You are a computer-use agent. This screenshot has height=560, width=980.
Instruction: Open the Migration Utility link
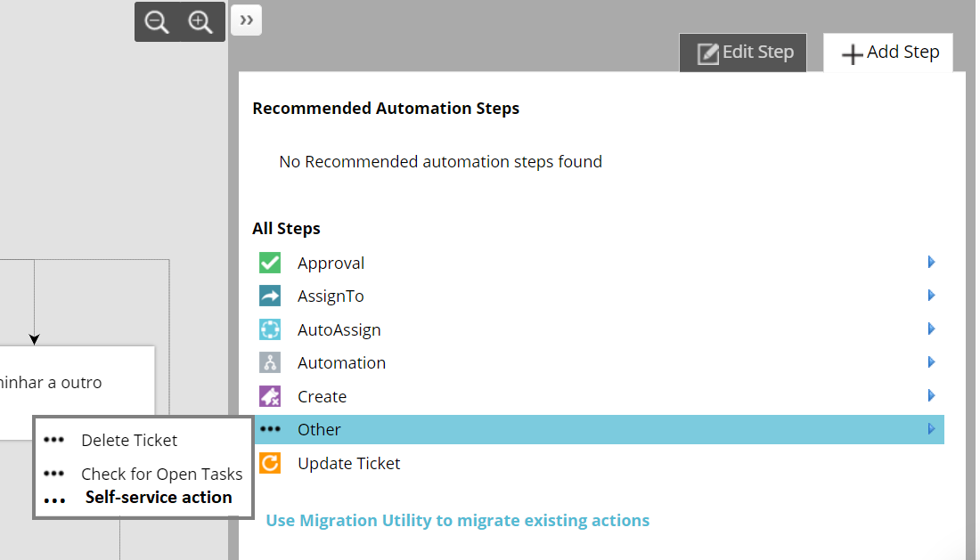click(457, 520)
